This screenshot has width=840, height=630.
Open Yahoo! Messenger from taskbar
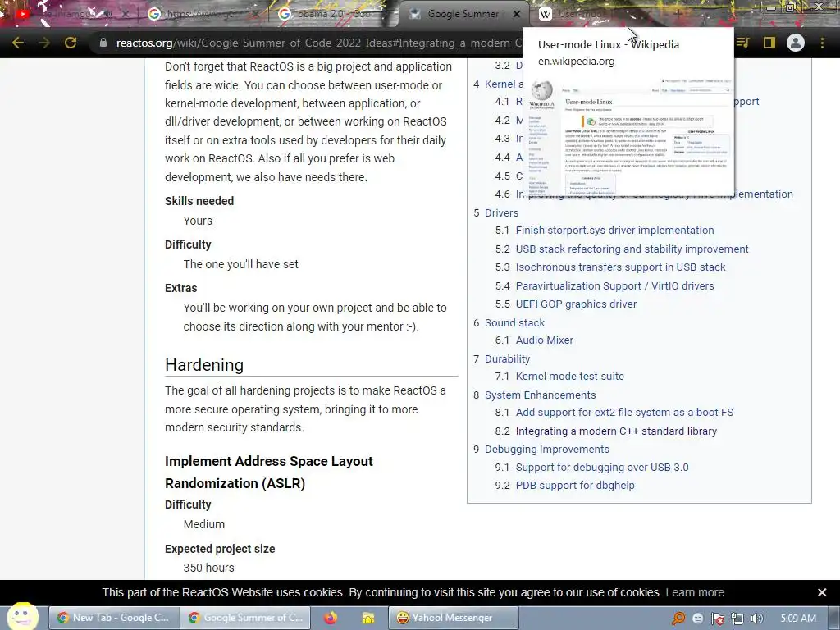tap(453, 618)
